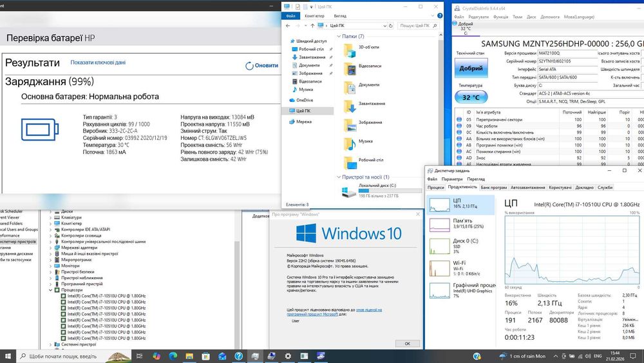Image resolution: width=644 pixels, height=363 pixels.
Task: Expand Мережеві адаптери node in Device Manager
Action: [x=51, y=248]
